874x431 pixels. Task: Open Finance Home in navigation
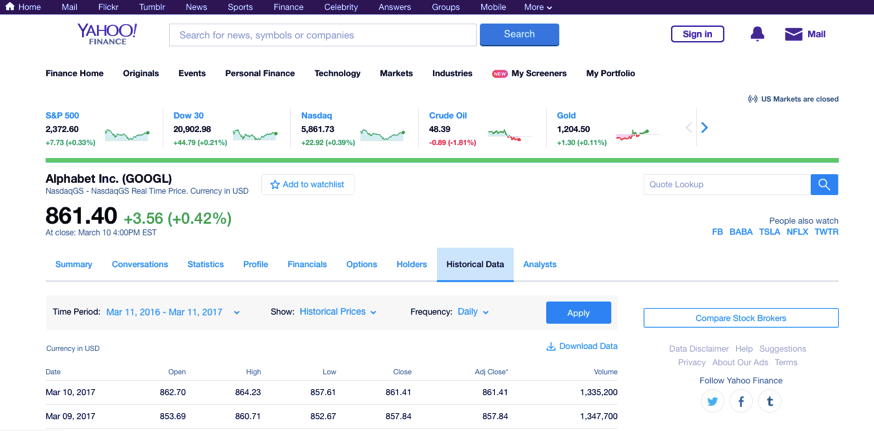75,73
